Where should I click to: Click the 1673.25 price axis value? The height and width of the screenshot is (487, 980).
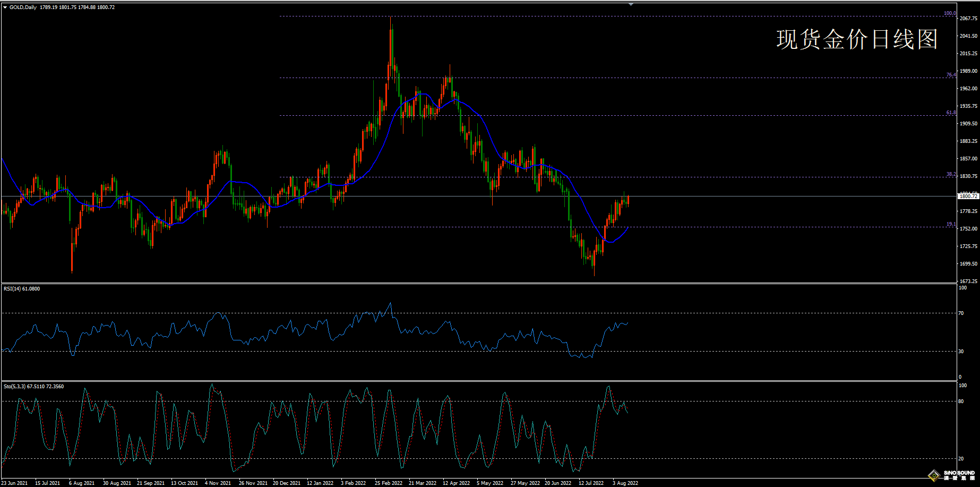(969, 281)
